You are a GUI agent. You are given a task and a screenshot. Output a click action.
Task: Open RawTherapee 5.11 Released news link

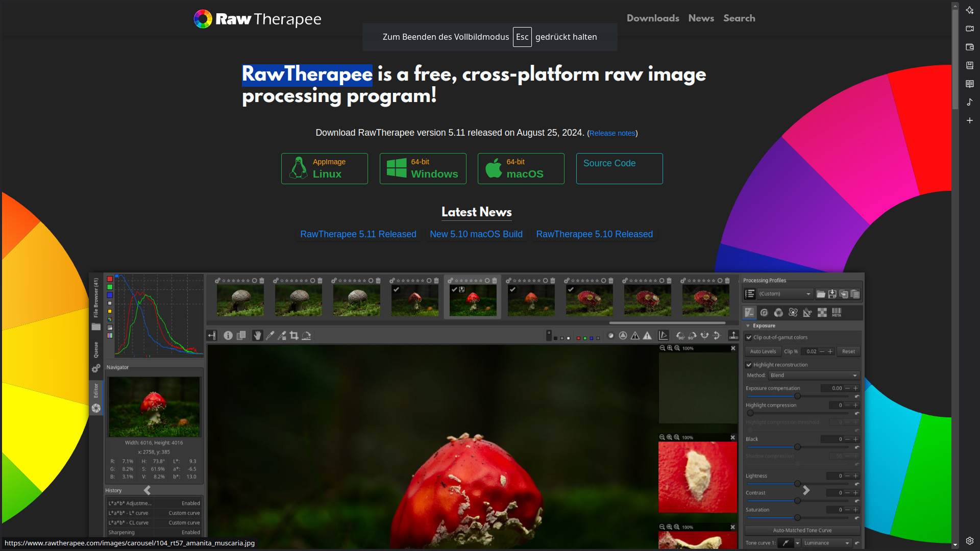pos(358,234)
